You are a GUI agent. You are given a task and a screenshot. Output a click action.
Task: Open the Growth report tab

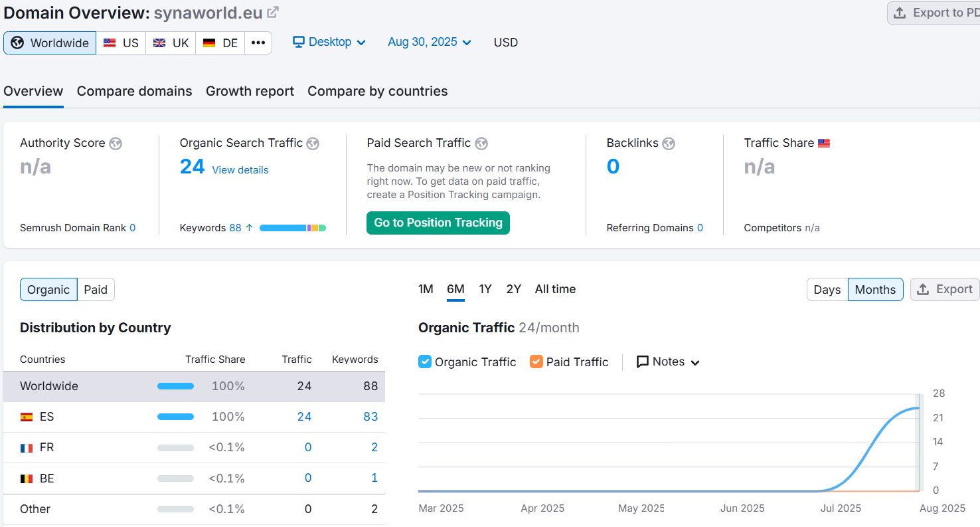[250, 92]
